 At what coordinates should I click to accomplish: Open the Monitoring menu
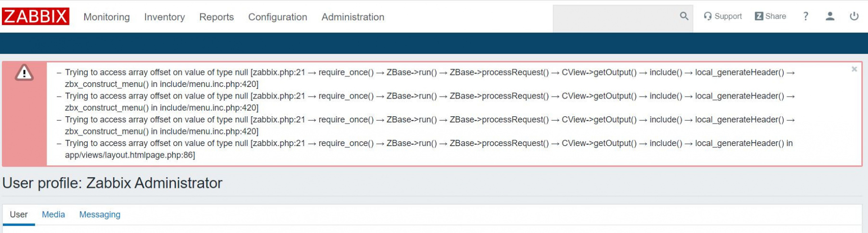point(106,17)
